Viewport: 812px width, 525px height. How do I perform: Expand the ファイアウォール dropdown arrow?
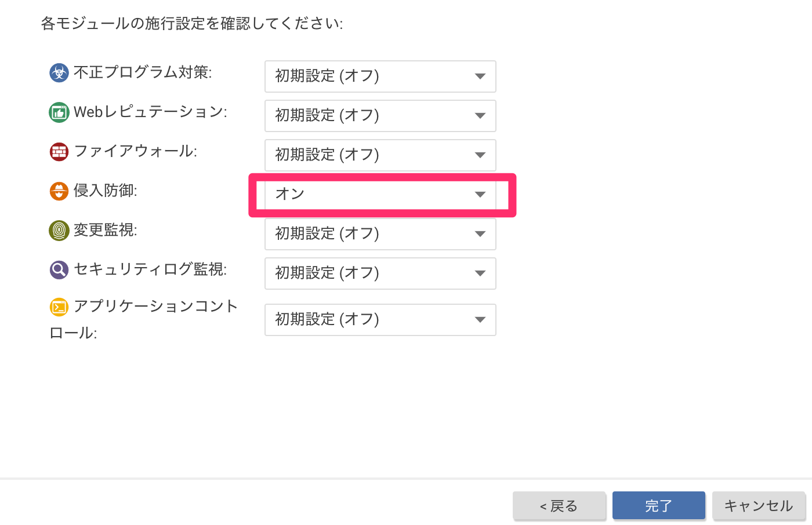pos(480,155)
